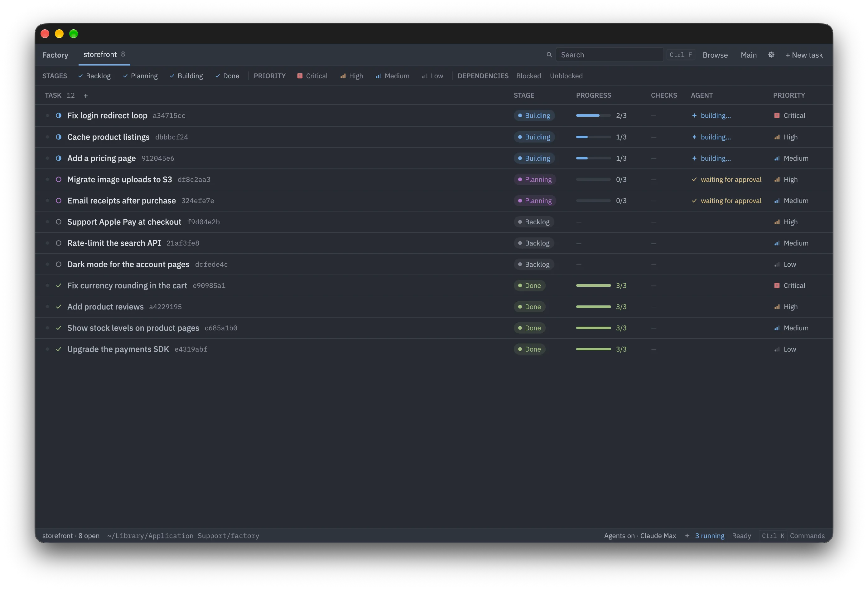
Task: Click sparkle agent icon on Add a pricing page row
Action: click(694, 158)
